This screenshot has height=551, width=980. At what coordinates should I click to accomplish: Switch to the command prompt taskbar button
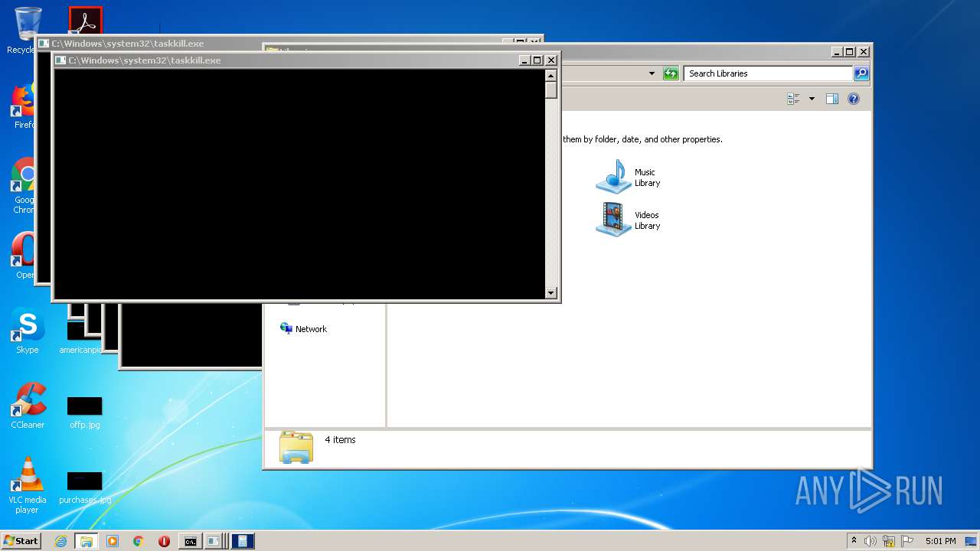[x=190, y=541]
